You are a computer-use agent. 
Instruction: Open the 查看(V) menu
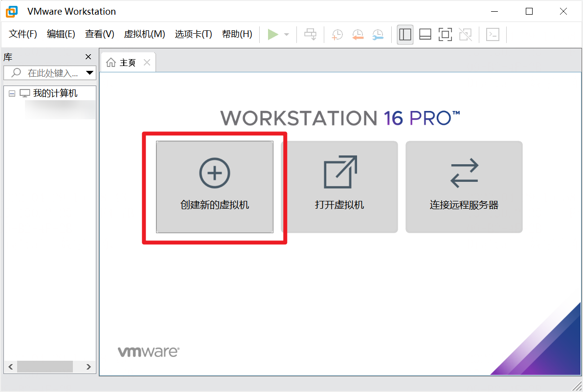tap(100, 34)
